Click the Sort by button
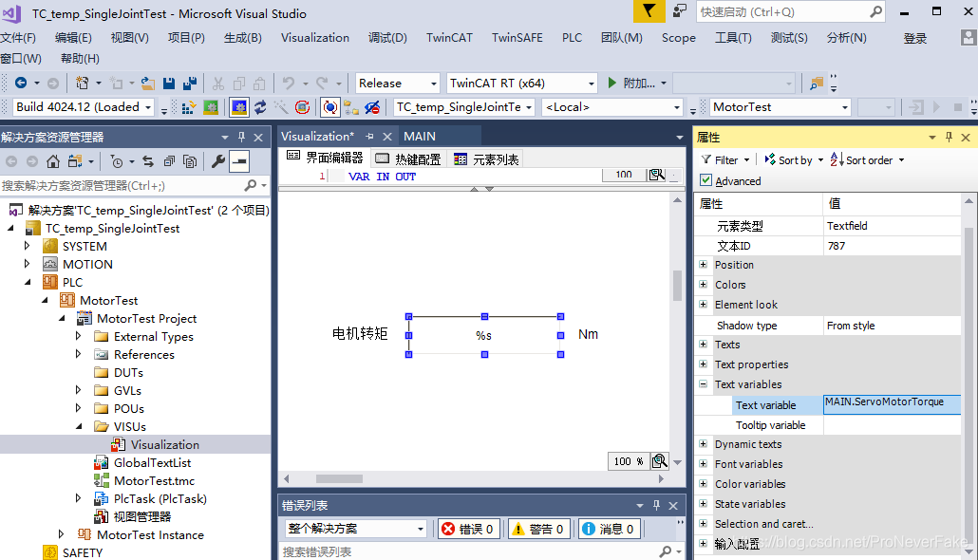This screenshot has width=978, height=560. [x=794, y=159]
